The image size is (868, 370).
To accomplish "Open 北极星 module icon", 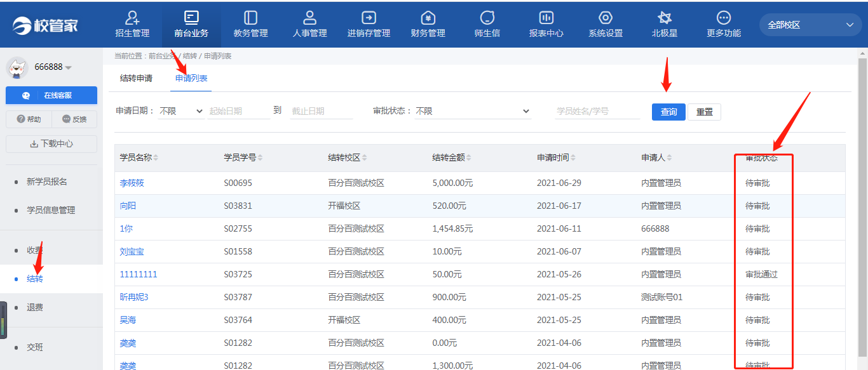I will click(665, 18).
